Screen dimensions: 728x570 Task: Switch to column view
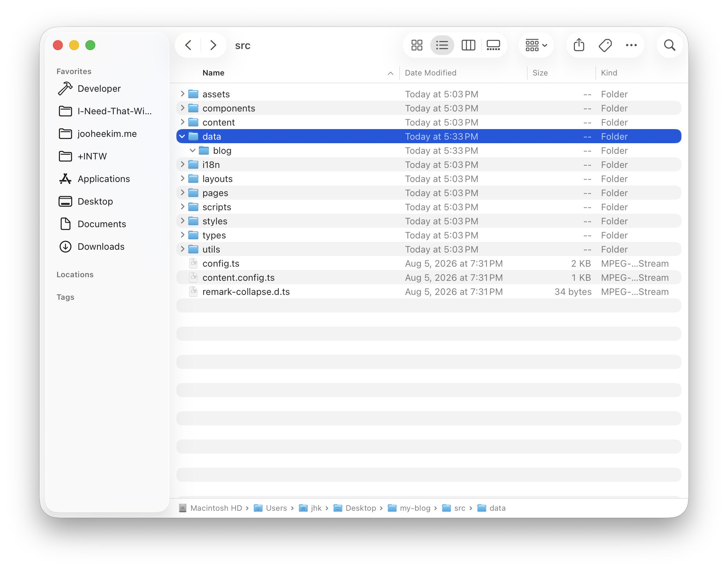point(468,45)
